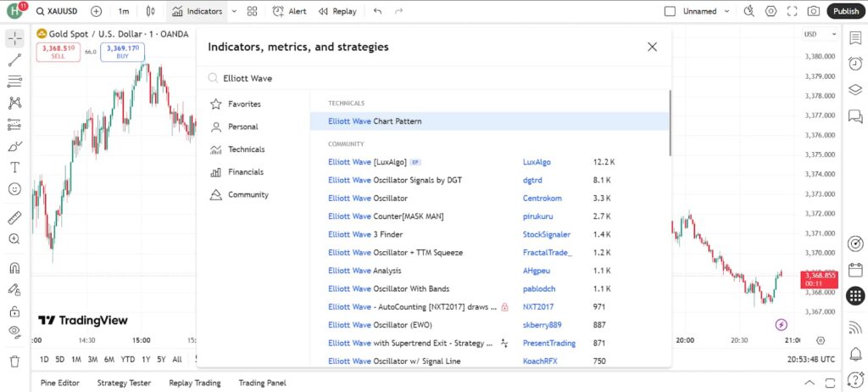
Task: Open the emoji icons tool
Action: point(14,189)
